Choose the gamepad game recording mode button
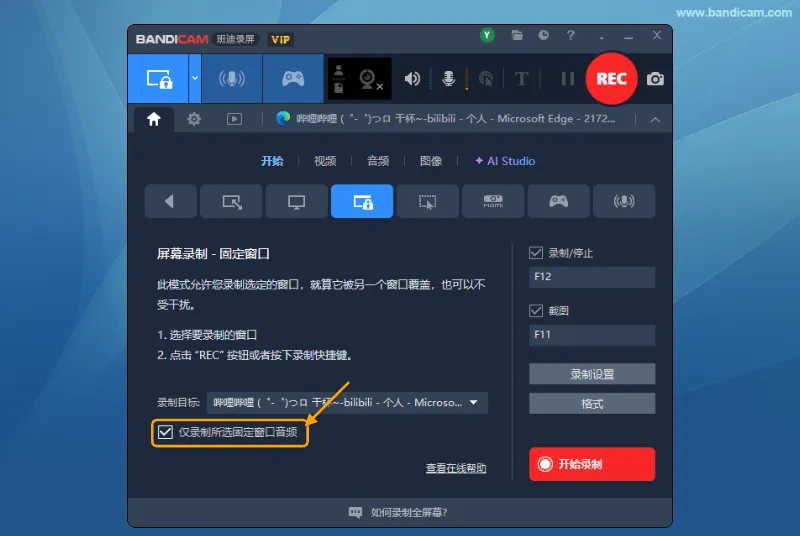The image size is (800, 536). click(559, 201)
